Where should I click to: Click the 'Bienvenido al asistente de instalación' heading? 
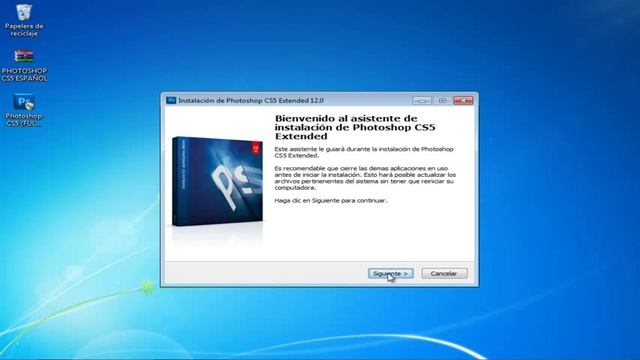tap(355, 127)
